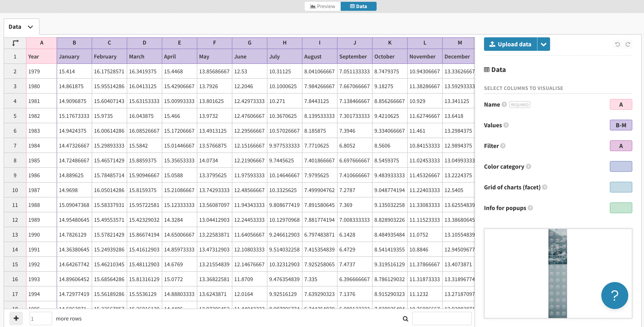This screenshot has height=327, width=644.
Task: Open the Upload data dropdown arrow
Action: tap(543, 44)
